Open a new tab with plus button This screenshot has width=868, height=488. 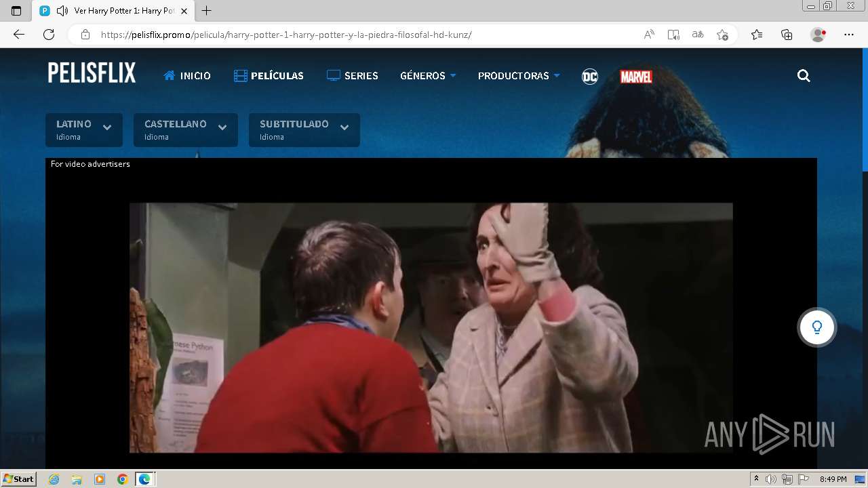coord(207,11)
